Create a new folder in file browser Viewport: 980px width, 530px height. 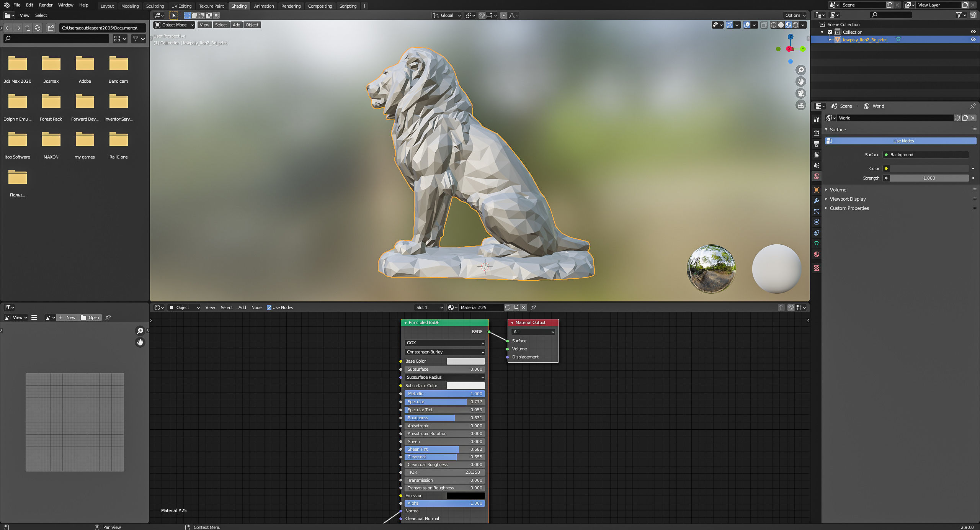click(51, 28)
